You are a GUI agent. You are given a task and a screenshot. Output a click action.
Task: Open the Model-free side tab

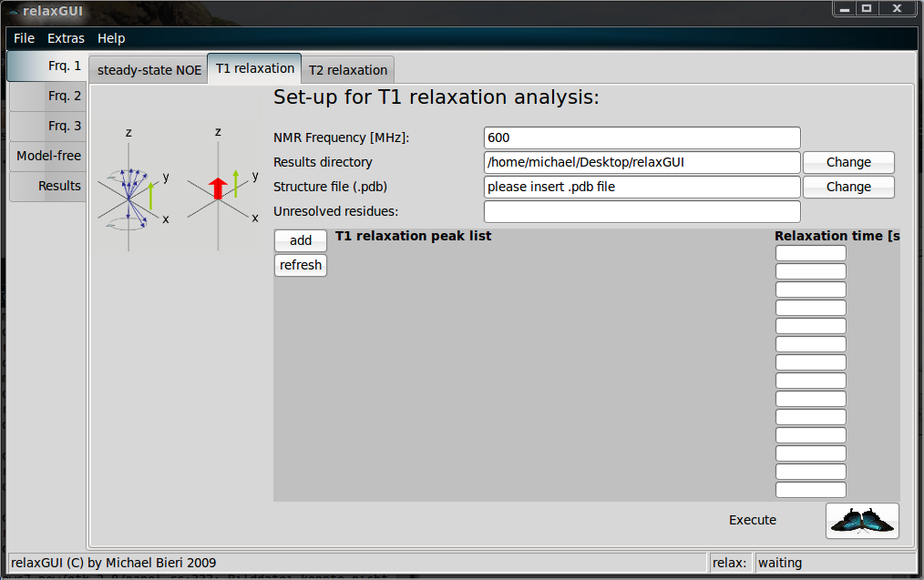pyautogui.click(x=48, y=156)
